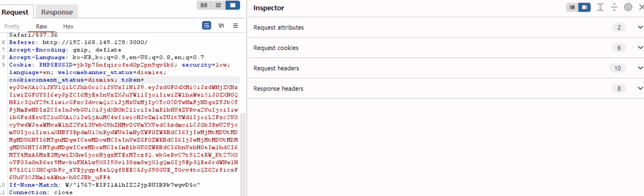Screen dimensions: 644x196
Task: Dock Inspector to the left side
Action: (x=572, y=7)
